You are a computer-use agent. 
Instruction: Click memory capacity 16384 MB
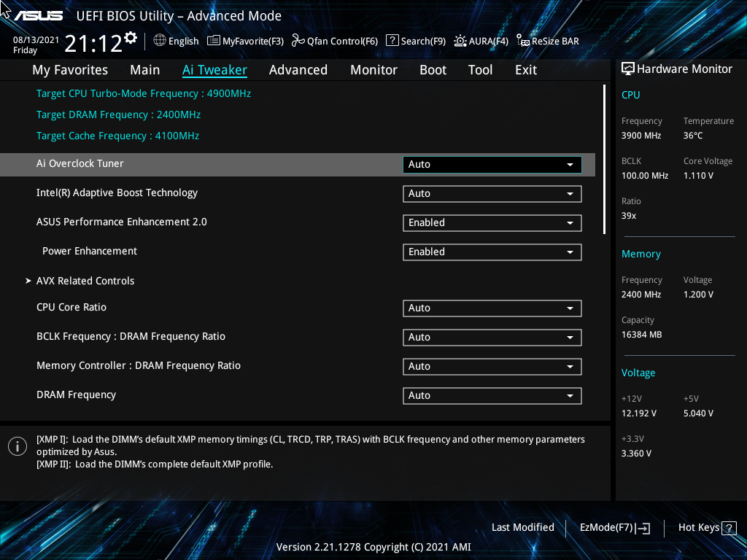pos(642,335)
